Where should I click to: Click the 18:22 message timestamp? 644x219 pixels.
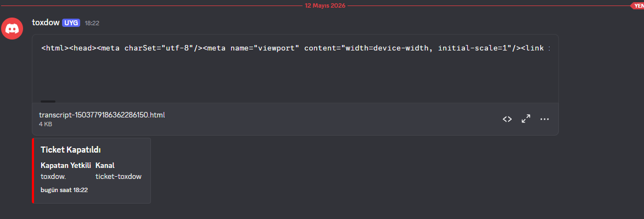point(92,23)
